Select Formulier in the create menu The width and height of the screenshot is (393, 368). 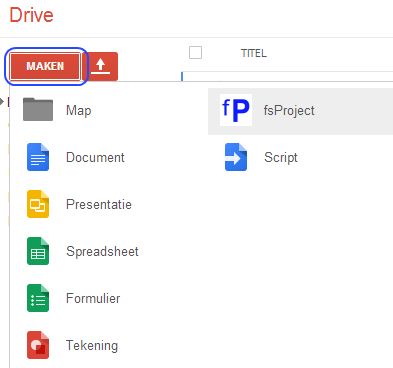(x=93, y=298)
